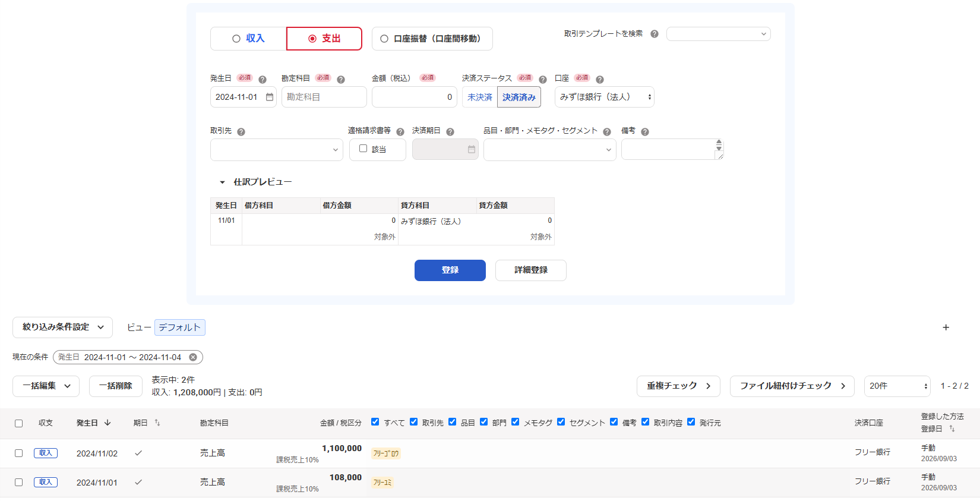This screenshot has height=501, width=980.
Task: Open help icon next to 取引先 label
Action: pyautogui.click(x=241, y=132)
